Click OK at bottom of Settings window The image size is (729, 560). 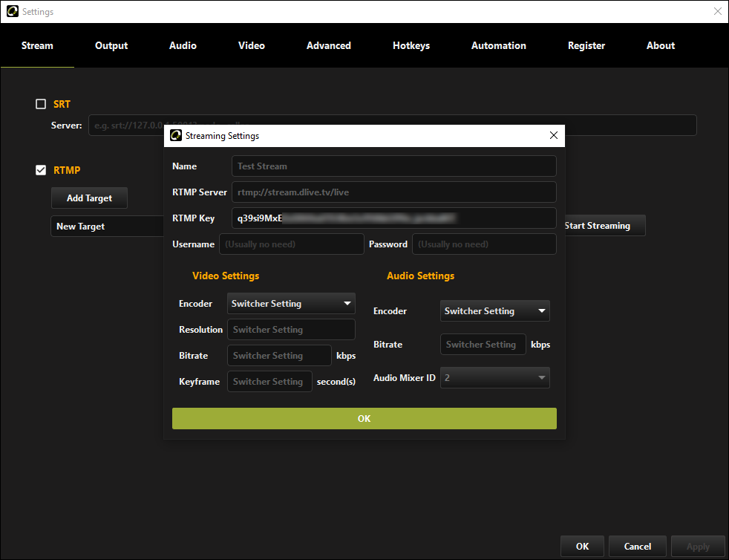582,546
